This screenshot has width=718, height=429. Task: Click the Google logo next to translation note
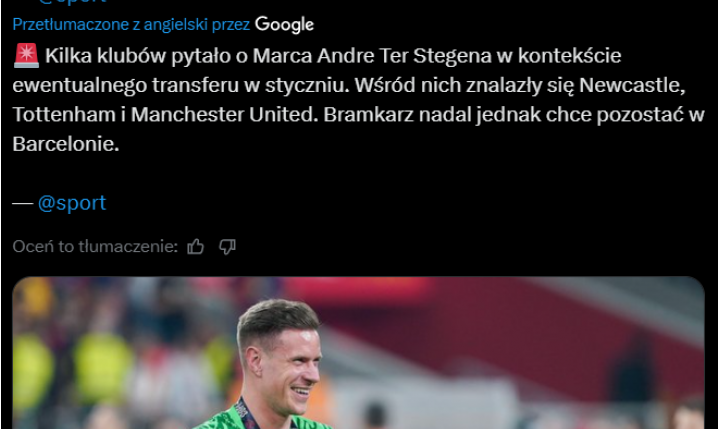[x=284, y=25]
